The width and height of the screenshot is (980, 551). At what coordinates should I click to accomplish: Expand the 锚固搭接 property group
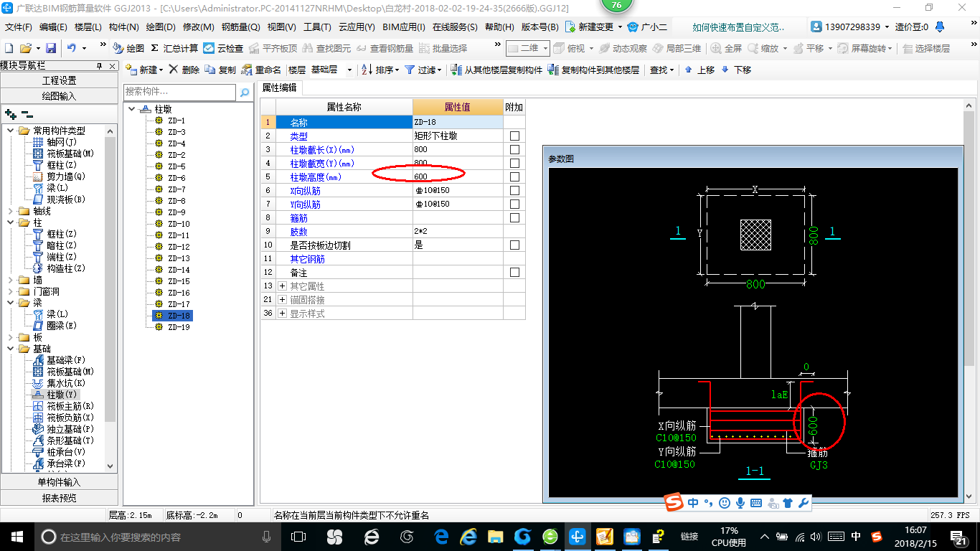pyautogui.click(x=283, y=299)
